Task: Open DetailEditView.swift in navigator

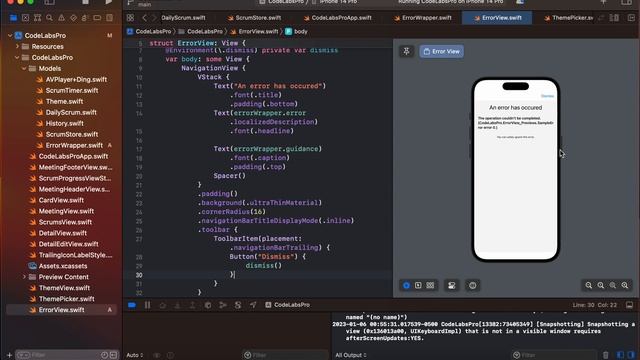Action: [x=68, y=244]
